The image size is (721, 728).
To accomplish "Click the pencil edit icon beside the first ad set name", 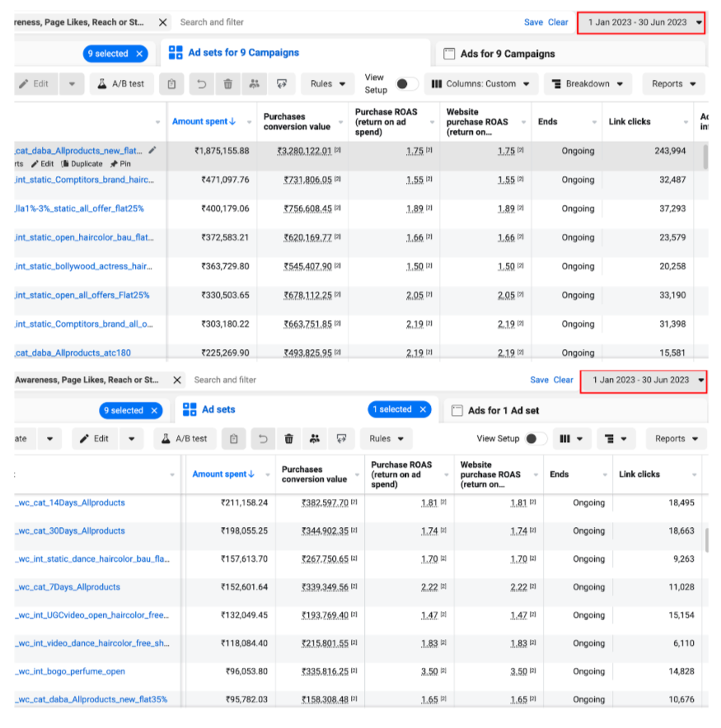I will [152, 151].
